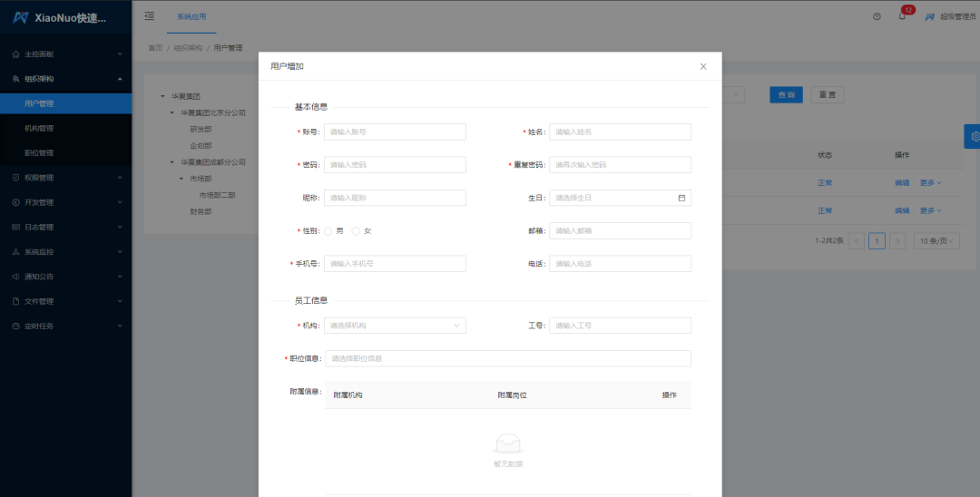Select the 男 radio button
The width and height of the screenshot is (980, 497).
328,231
